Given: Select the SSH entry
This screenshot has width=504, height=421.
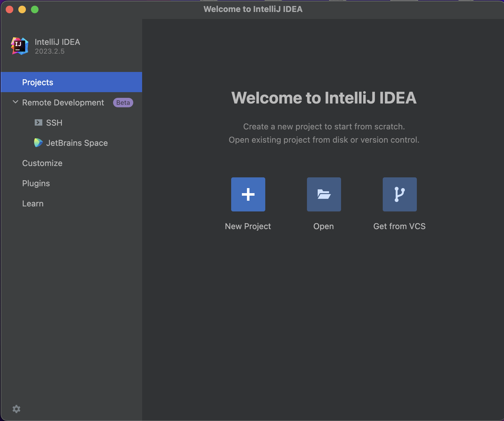Looking at the screenshot, I should pos(71,122).
